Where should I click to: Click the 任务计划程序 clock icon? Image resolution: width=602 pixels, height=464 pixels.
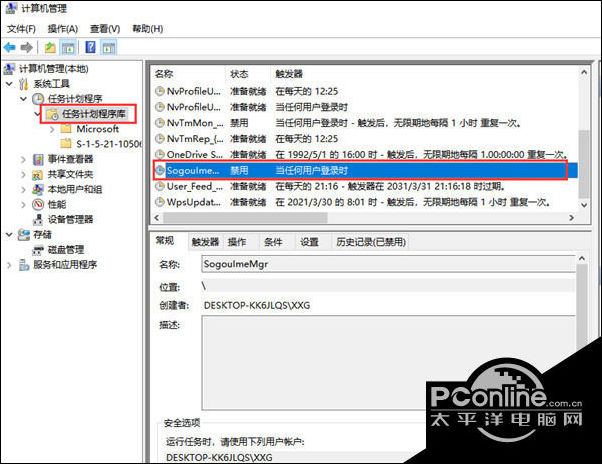[38, 99]
